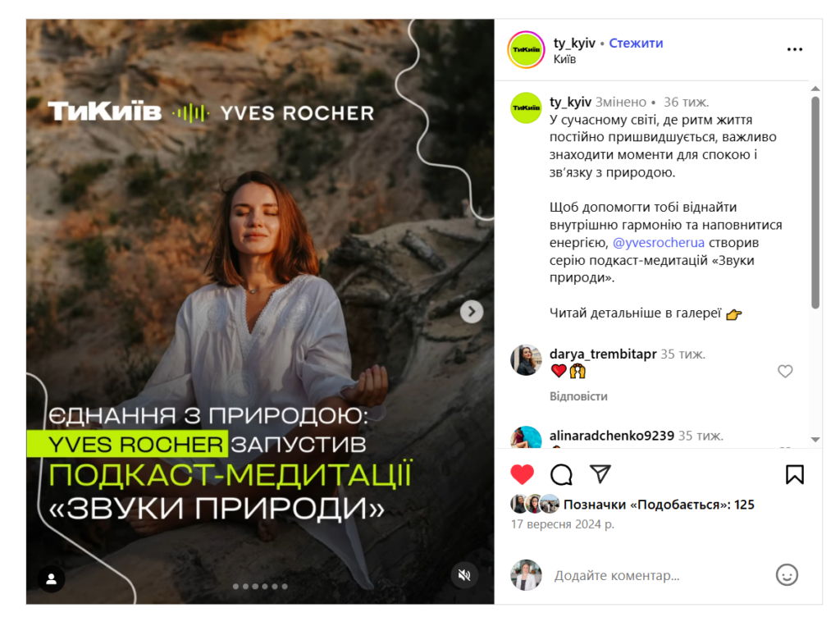The height and width of the screenshot is (617, 840).
Task: Open three-dots more options menu
Action: coord(794,49)
